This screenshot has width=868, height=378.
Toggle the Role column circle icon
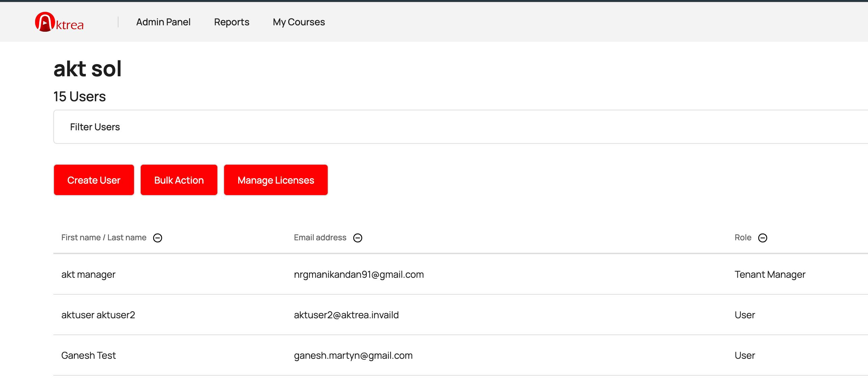(x=763, y=238)
